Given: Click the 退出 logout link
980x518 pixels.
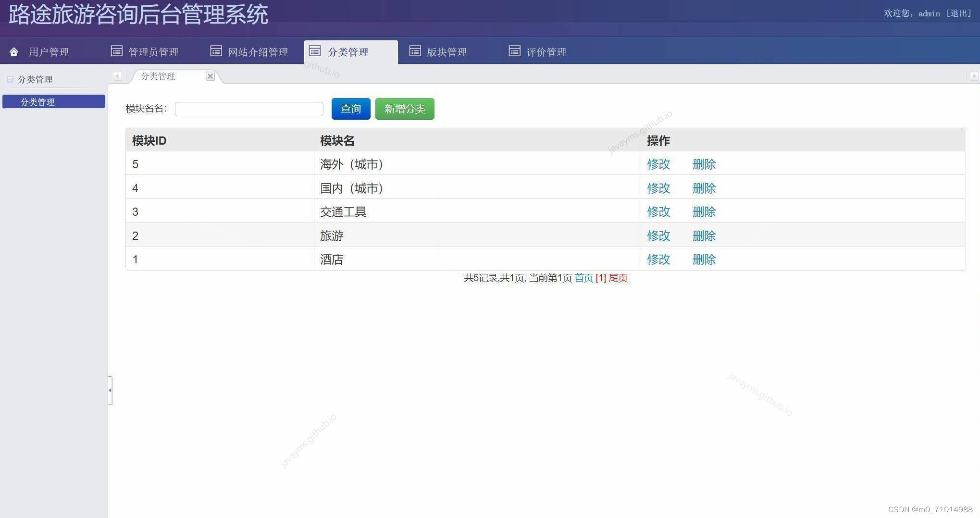Looking at the screenshot, I should (x=959, y=13).
